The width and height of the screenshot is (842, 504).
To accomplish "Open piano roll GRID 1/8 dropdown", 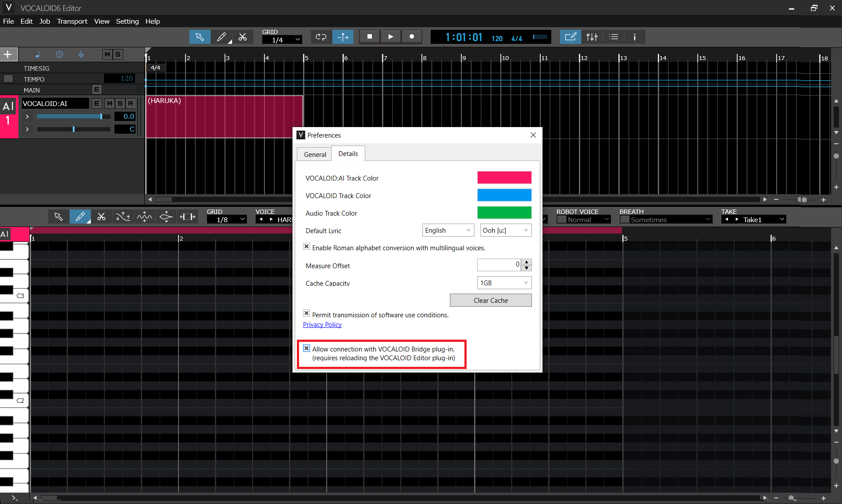I will click(227, 220).
